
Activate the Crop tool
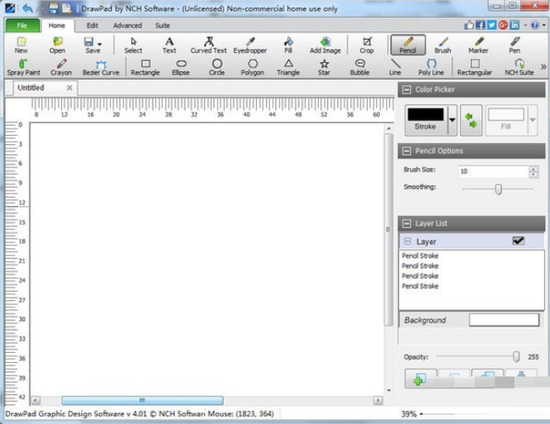[367, 46]
